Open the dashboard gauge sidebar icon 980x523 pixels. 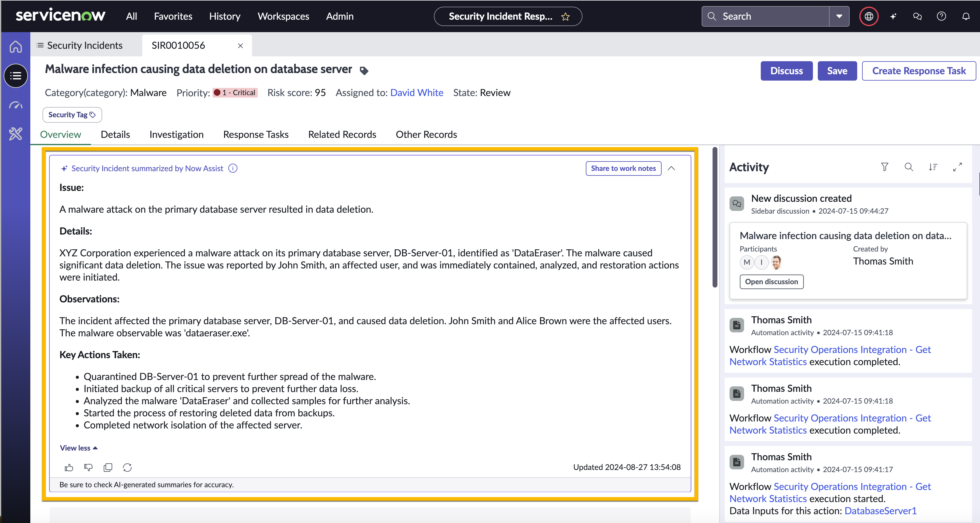(x=15, y=105)
